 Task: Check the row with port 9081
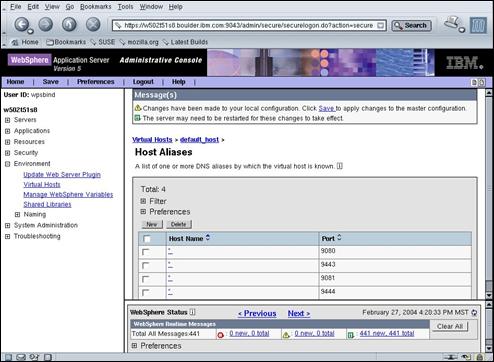coord(145,279)
